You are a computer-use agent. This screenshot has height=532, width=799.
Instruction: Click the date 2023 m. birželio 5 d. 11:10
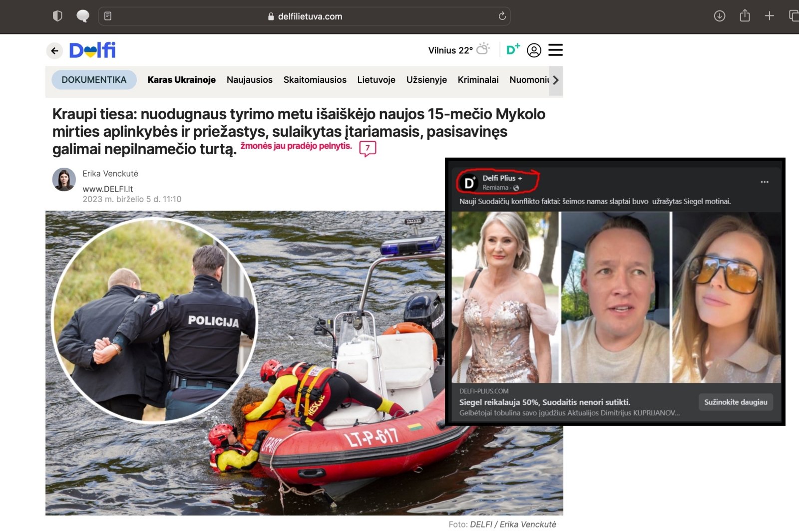tap(132, 199)
